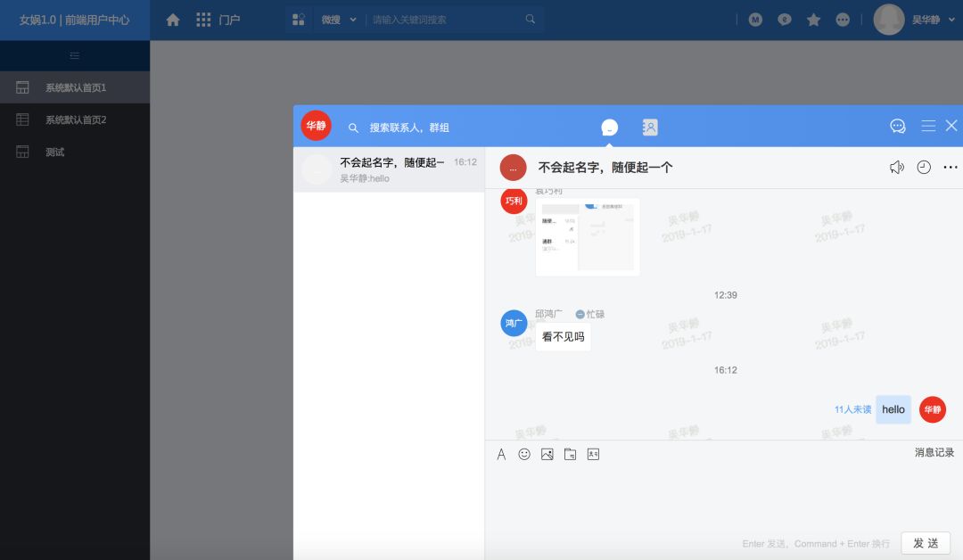The height and width of the screenshot is (560, 963).
Task: Open the 门户 app grid icon
Action: pyautogui.click(x=203, y=20)
